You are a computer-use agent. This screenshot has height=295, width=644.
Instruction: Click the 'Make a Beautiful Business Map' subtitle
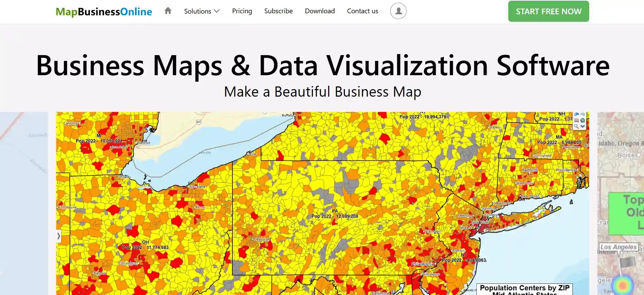click(x=323, y=92)
